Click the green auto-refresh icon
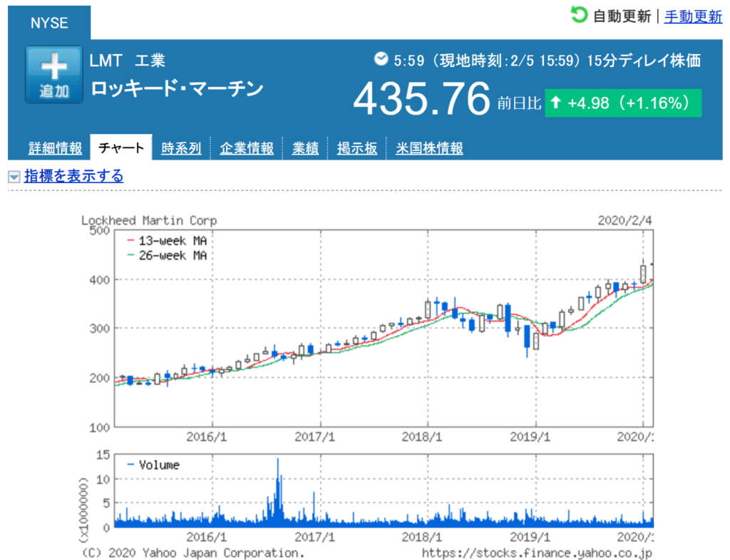 point(579,15)
